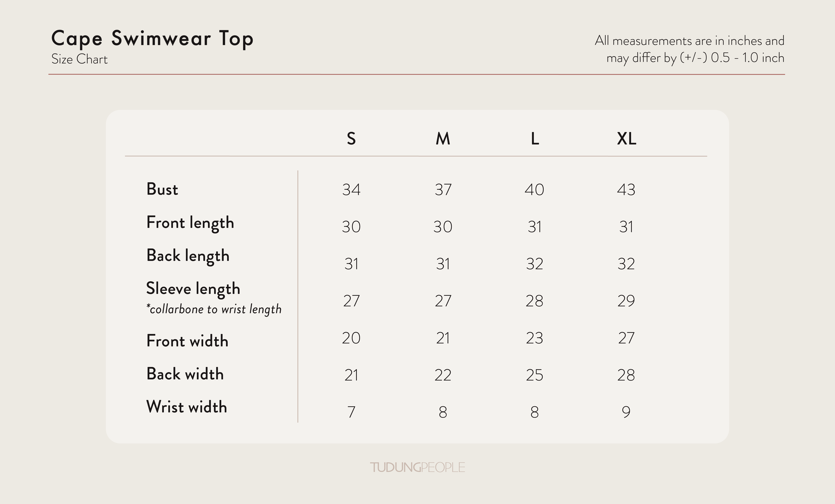
Task: Click the Back length row label
Action: pyautogui.click(x=188, y=256)
